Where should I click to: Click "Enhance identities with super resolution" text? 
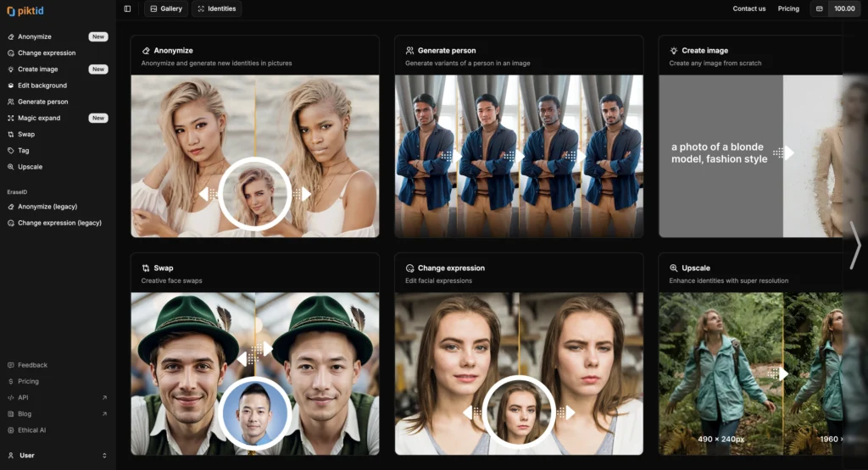(x=728, y=281)
